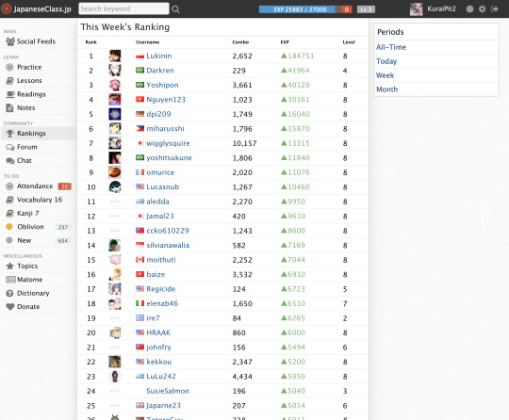The width and height of the screenshot is (509, 420).
Task: Open omurice user link
Action: pos(160,172)
